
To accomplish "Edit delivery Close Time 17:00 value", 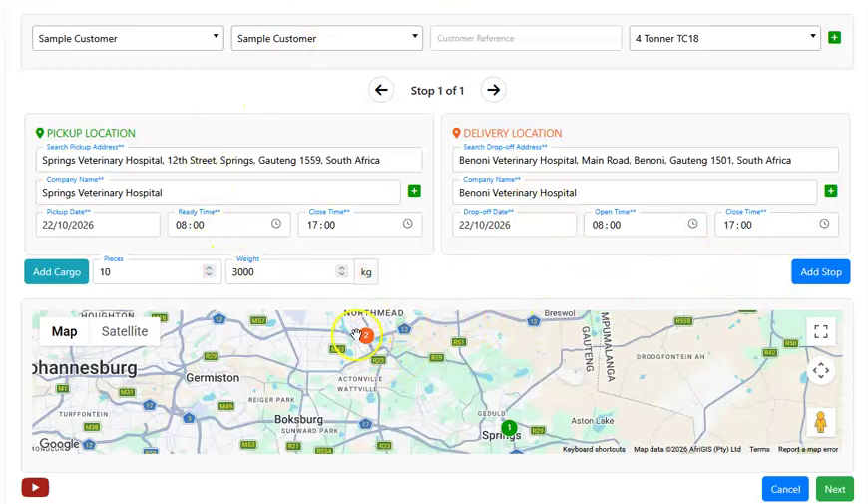I will (737, 225).
